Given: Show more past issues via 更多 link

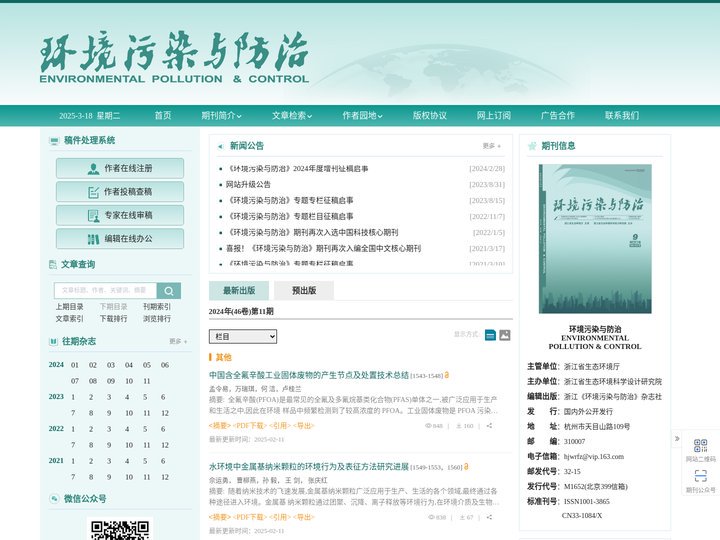Looking at the screenshot, I should tap(178, 342).
